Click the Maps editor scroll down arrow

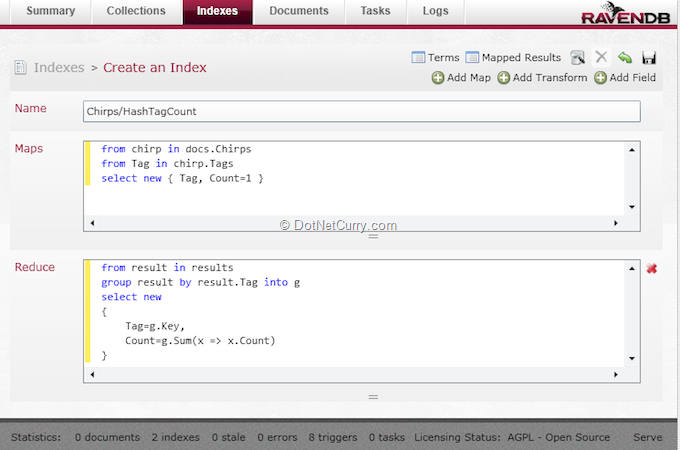pyautogui.click(x=632, y=207)
